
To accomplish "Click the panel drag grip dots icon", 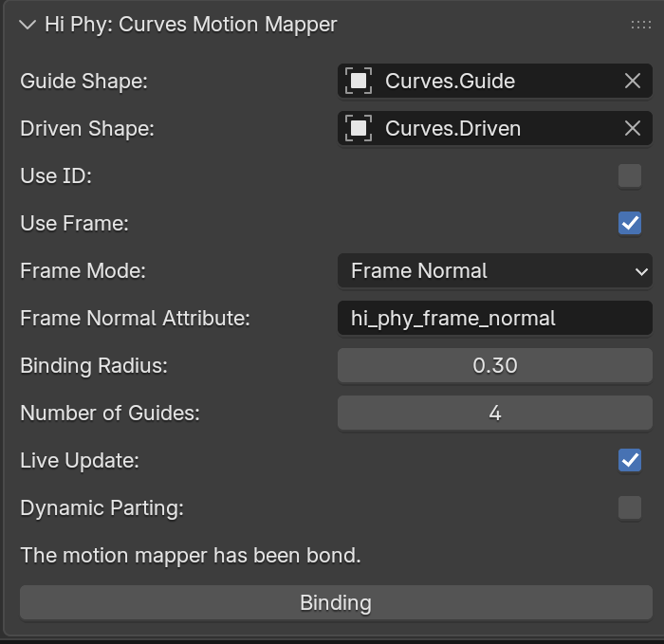I will 640,25.
